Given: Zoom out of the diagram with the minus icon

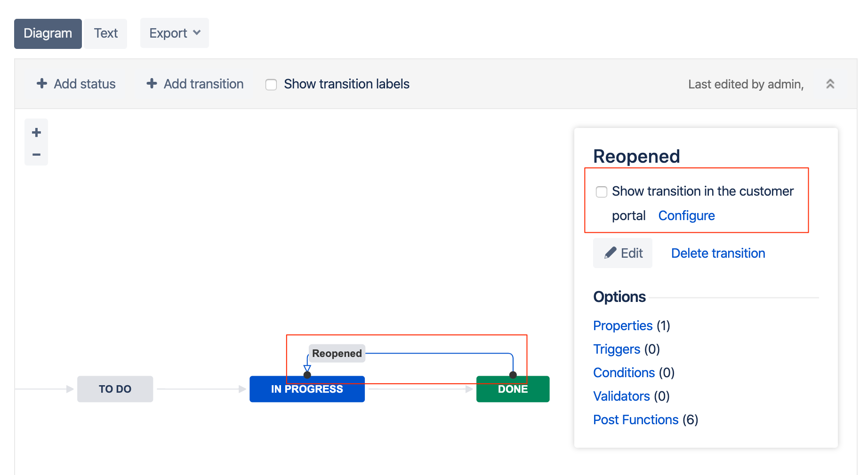Looking at the screenshot, I should click(36, 154).
